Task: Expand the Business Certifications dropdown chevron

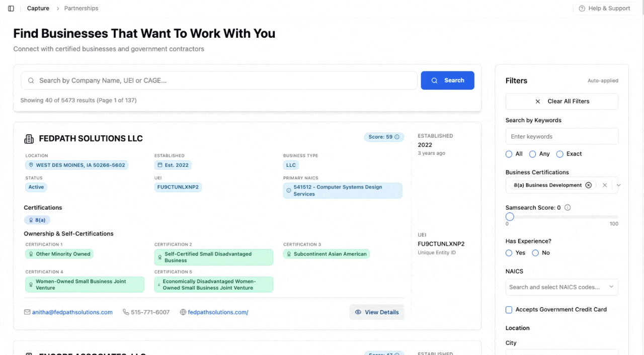Action: click(618, 185)
